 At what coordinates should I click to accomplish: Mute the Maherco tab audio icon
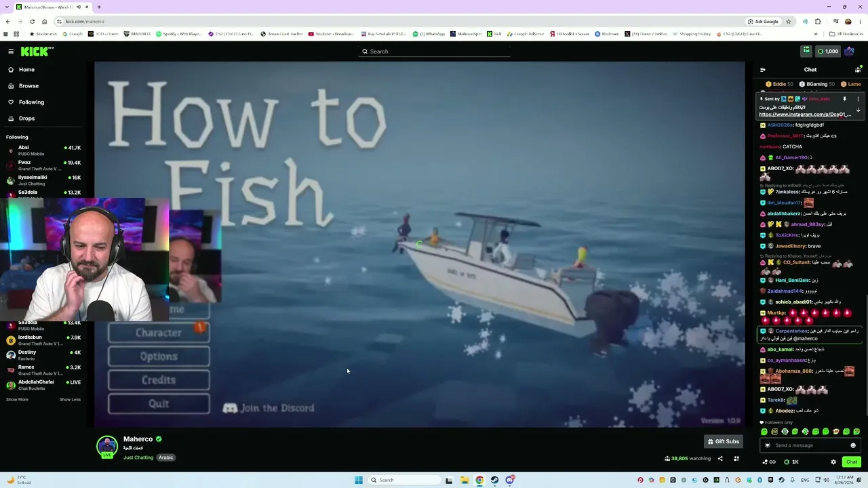point(79,7)
